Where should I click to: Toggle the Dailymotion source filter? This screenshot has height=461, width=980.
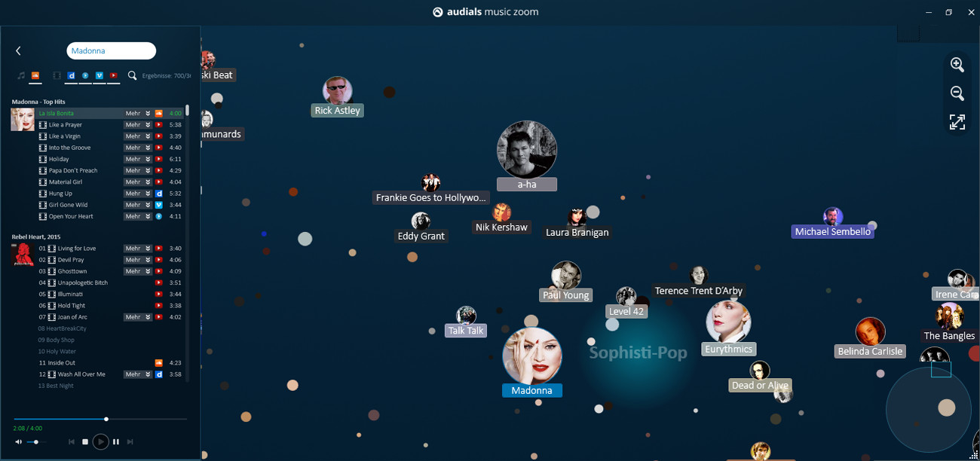[71, 75]
